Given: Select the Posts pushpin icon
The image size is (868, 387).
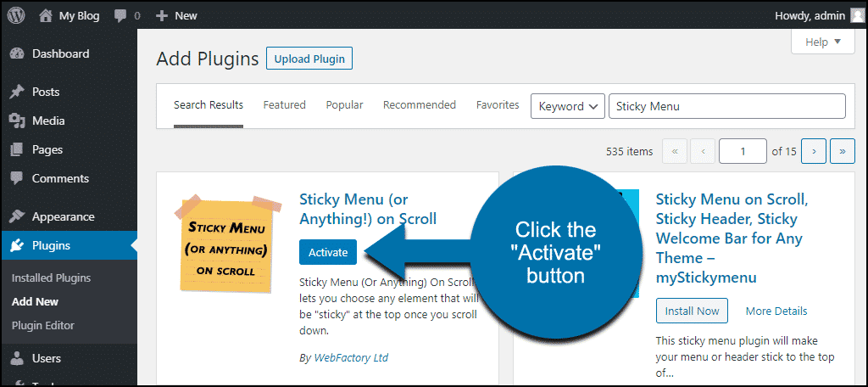Looking at the screenshot, I should [17, 92].
